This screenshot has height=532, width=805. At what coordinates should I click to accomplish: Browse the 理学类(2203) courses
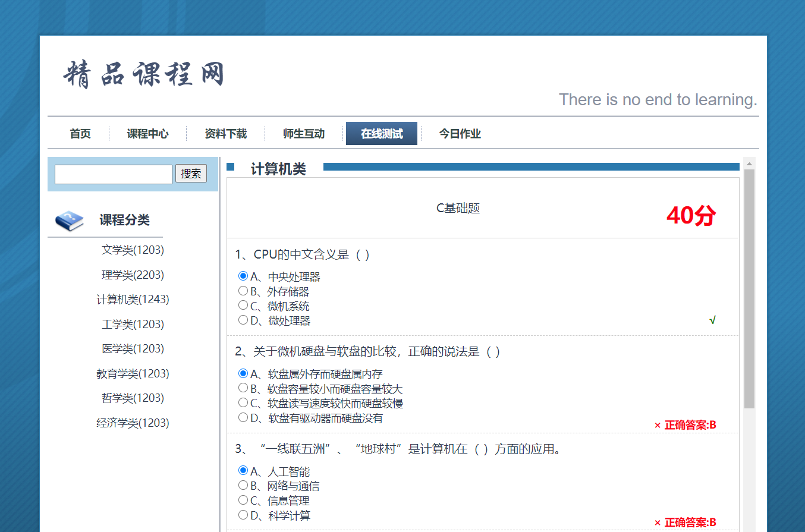pyautogui.click(x=133, y=275)
